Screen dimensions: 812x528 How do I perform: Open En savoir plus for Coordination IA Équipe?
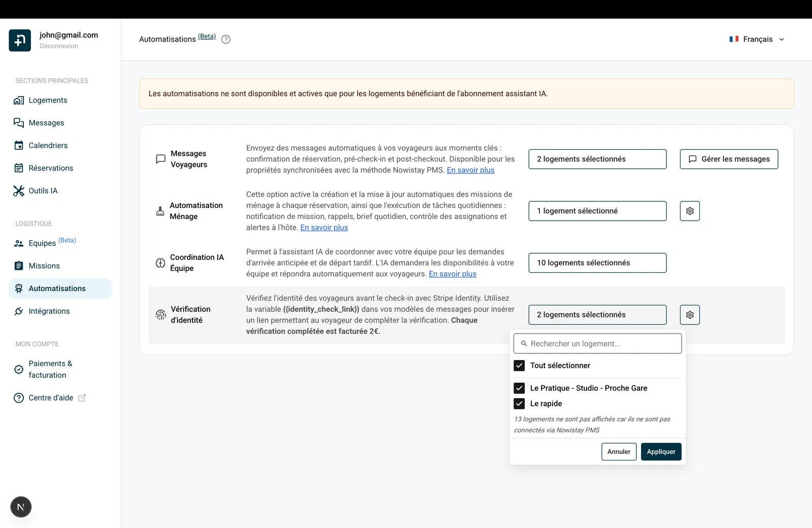tap(453, 274)
